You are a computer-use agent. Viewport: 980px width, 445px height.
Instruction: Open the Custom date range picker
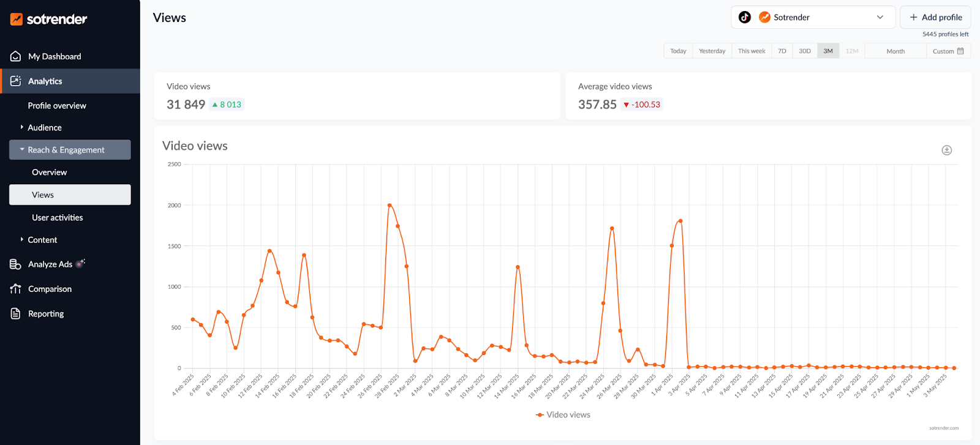[x=948, y=51]
